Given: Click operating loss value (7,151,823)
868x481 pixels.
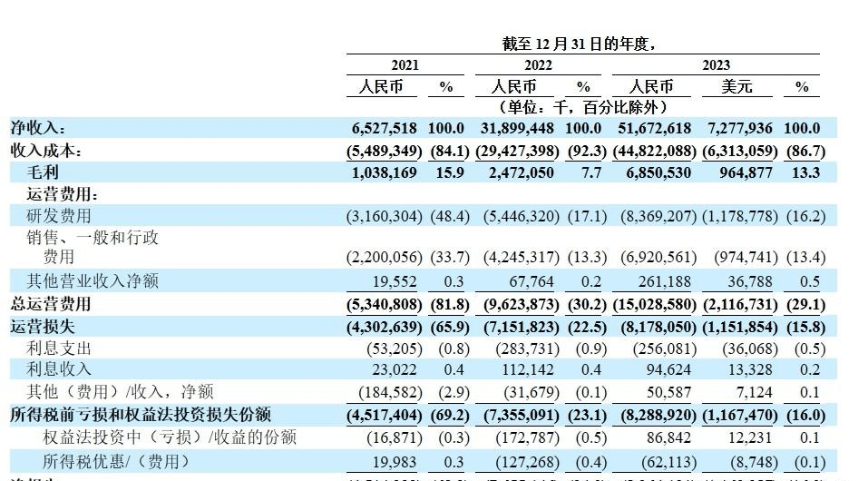Looking at the screenshot, I should (x=521, y=327).
